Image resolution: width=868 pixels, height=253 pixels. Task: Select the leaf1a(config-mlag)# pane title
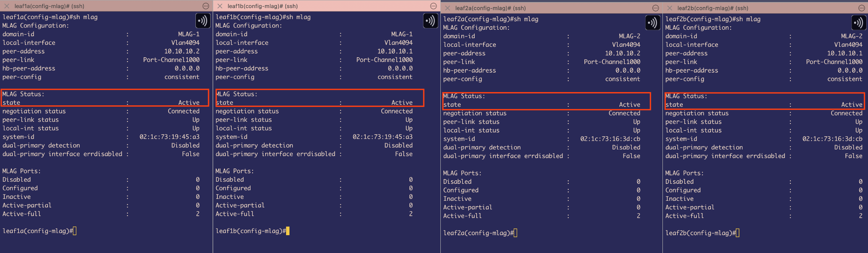point(49,6)
